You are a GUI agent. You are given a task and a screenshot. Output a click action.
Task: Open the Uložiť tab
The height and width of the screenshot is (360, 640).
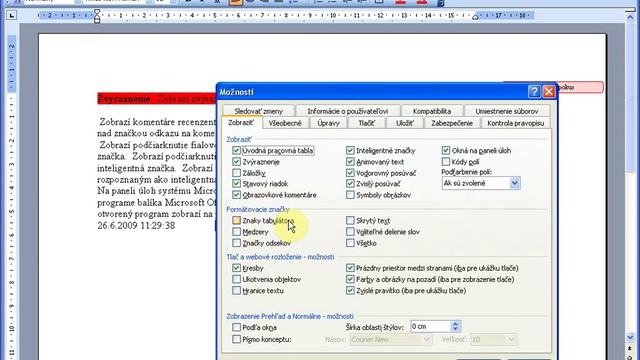[x=404, y=123]
